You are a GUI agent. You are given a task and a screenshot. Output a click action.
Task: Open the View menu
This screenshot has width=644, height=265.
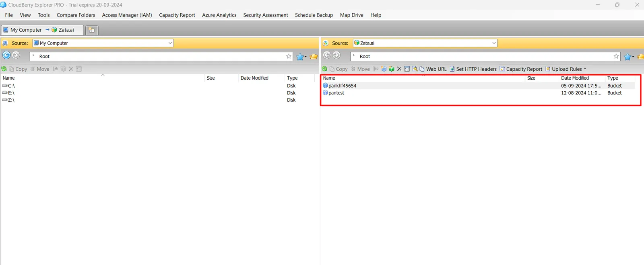pos(25,15)
